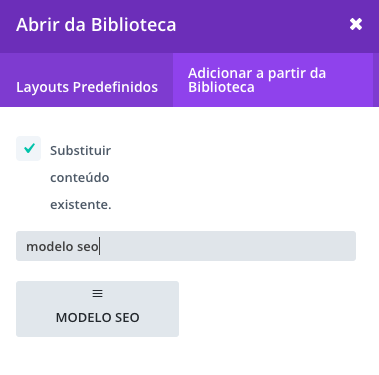
Task: Click the purple header bar beside the title
Action: [x=260, y=25]
